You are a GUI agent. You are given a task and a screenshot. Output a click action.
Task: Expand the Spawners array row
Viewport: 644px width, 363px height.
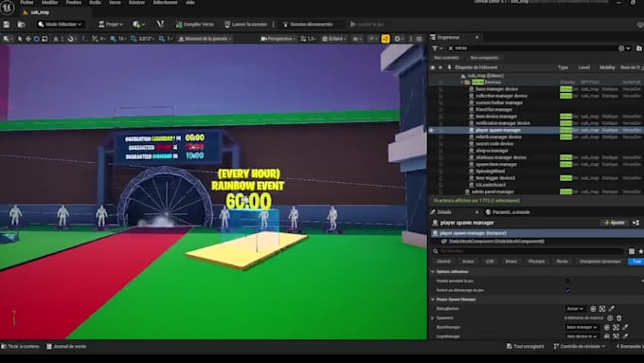[x=433, y=318]
